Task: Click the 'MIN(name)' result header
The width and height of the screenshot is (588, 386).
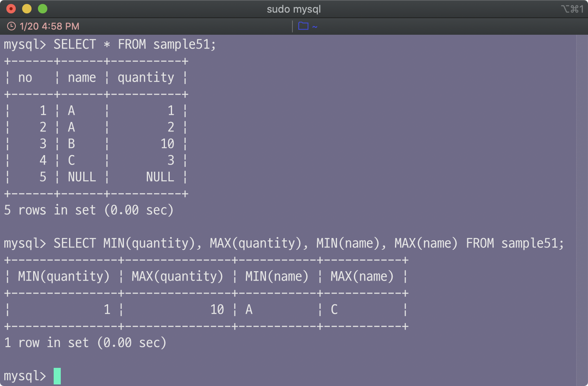Action: (x=277, y=276)
